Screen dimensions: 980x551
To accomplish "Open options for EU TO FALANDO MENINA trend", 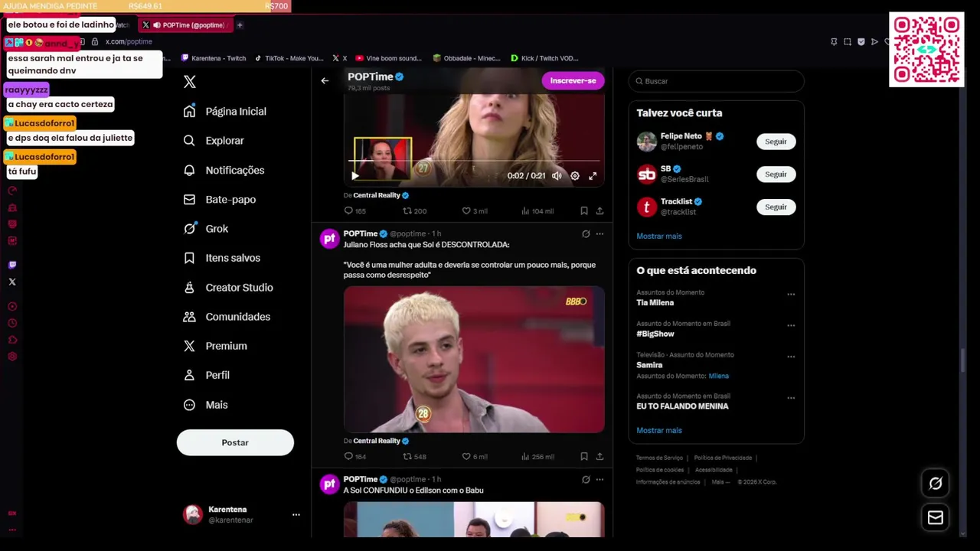I will pos(791,398).
